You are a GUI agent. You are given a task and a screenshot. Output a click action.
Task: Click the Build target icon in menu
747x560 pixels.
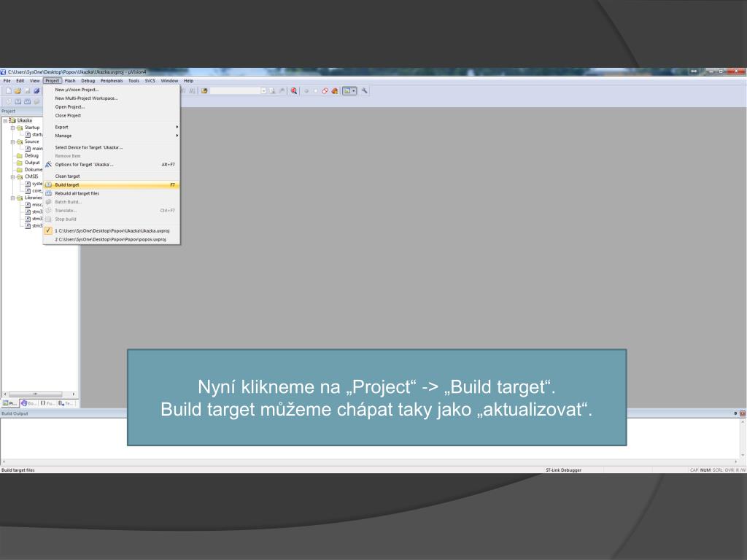48,184
